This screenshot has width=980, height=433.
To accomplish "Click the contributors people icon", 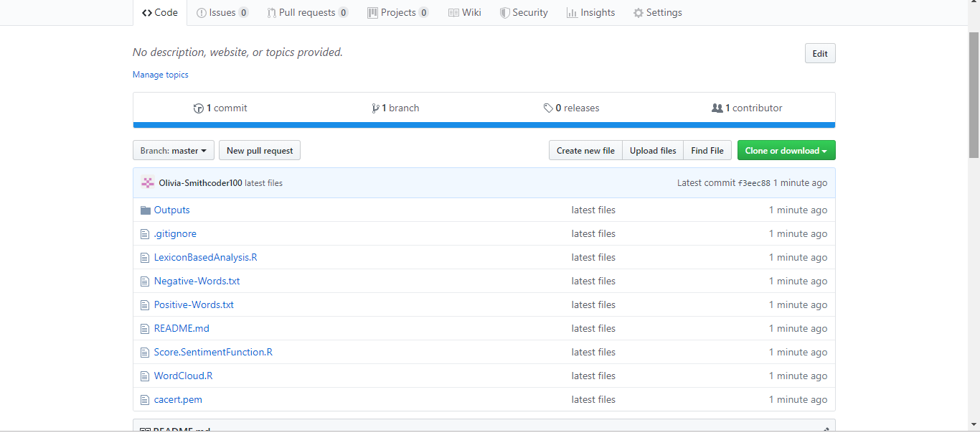I will pyautogui.click(x=717, y=108).
